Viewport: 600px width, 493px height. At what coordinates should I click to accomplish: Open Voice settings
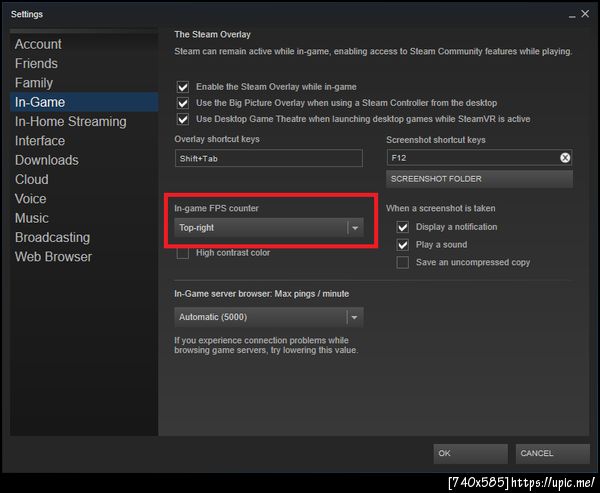[x=84, y=199]
